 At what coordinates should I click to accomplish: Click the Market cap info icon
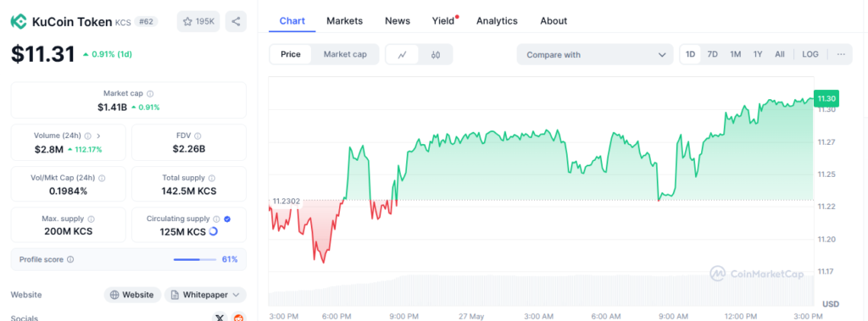coord(150,94)
